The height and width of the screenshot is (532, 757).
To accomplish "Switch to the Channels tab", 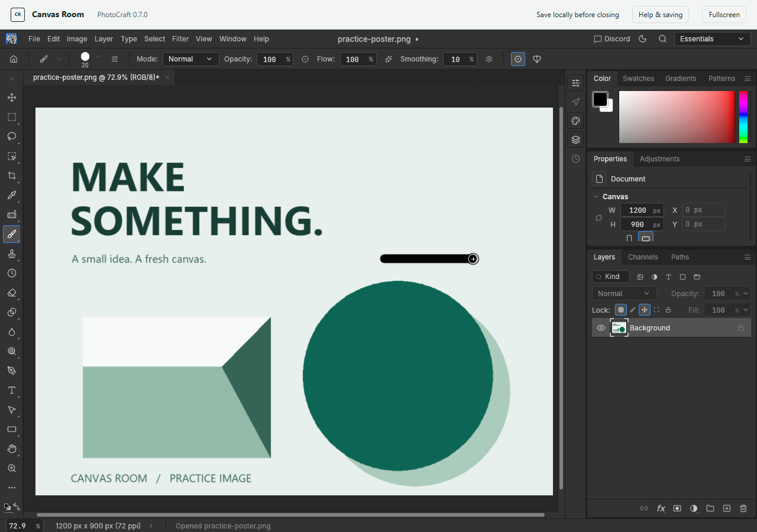I will (643, 257).
